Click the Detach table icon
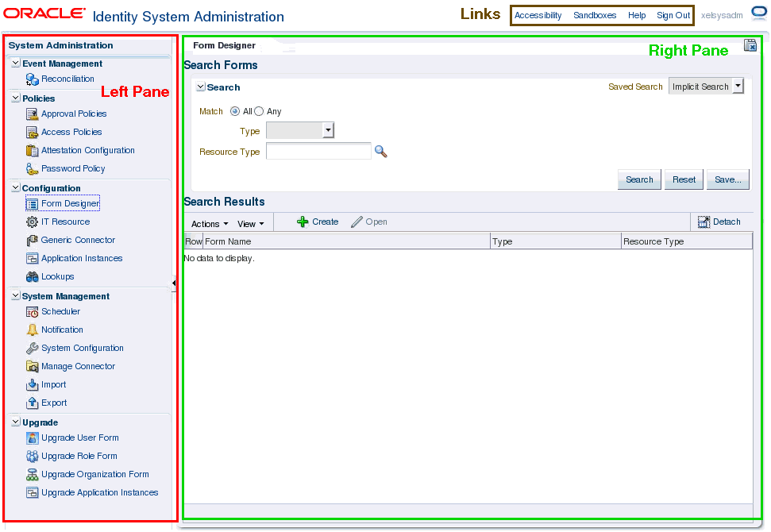Viewport: 771px width, 532px height. (704, 222)
